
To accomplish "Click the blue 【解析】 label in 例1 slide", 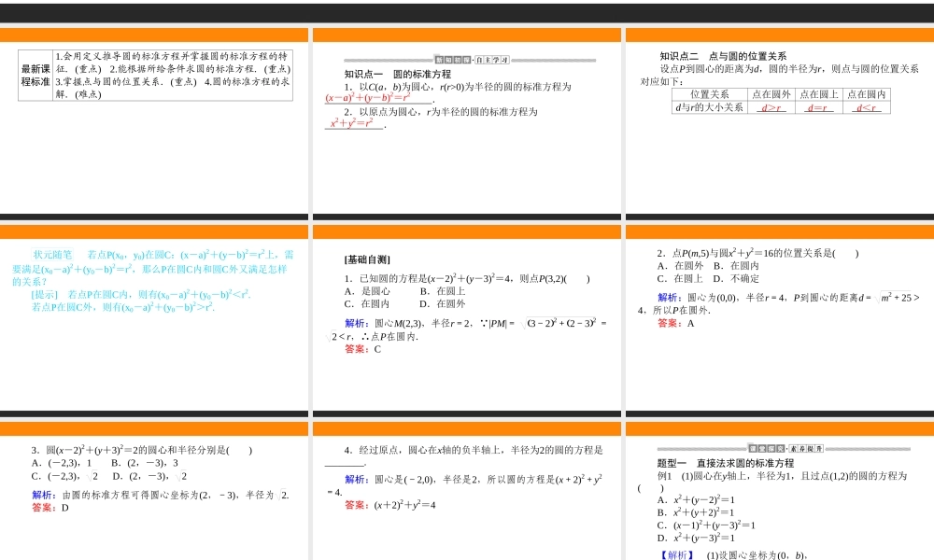I will click(677, 554).
